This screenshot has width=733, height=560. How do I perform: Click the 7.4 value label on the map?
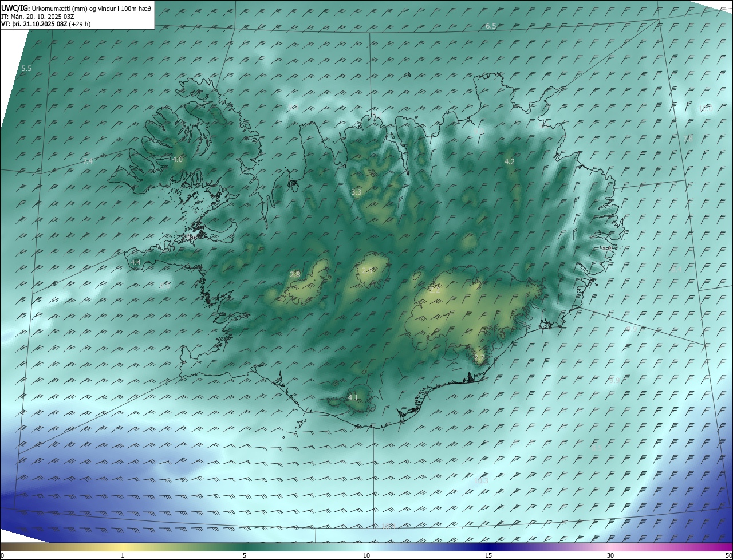click(x=88, y=161)
